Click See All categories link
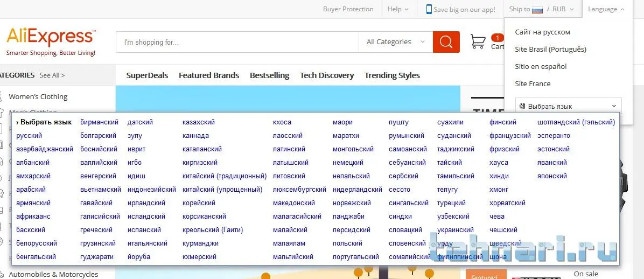The image size is (644, 279). point(52,75)
